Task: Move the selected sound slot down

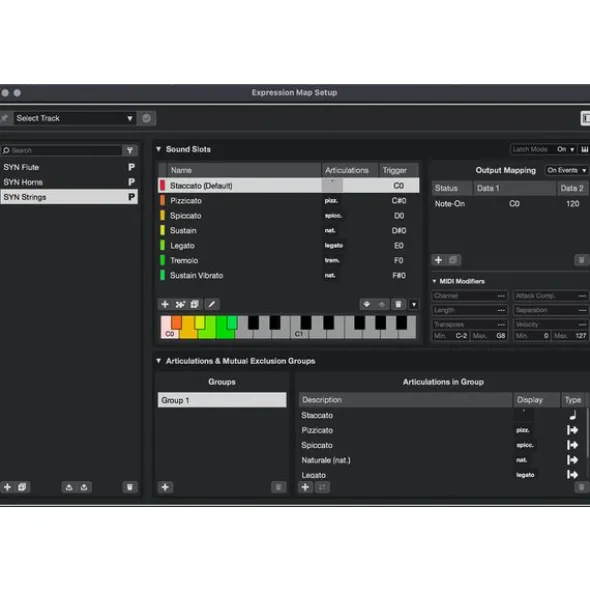Action: pyautogui.click(x=366, y=304)
